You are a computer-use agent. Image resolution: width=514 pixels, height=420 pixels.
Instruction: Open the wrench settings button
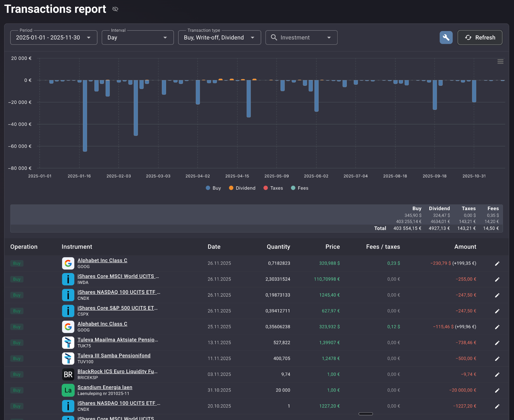tap(446, 37)
